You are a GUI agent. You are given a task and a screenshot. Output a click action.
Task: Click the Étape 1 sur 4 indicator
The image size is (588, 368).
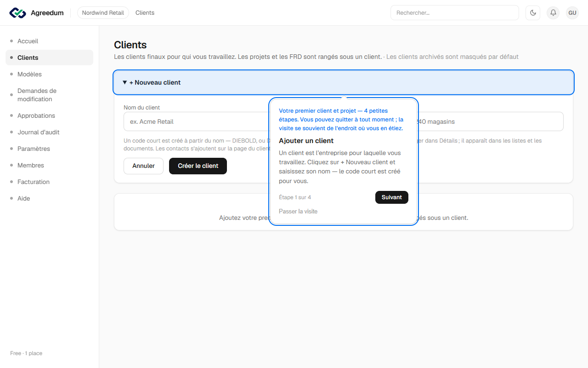295,197
